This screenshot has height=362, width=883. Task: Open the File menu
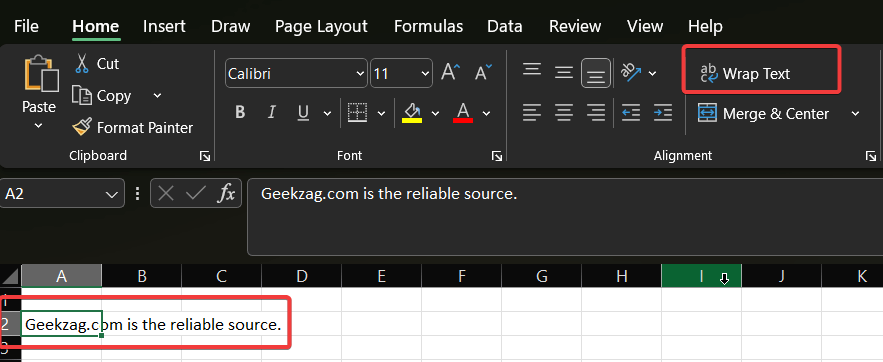coord(26,26)
